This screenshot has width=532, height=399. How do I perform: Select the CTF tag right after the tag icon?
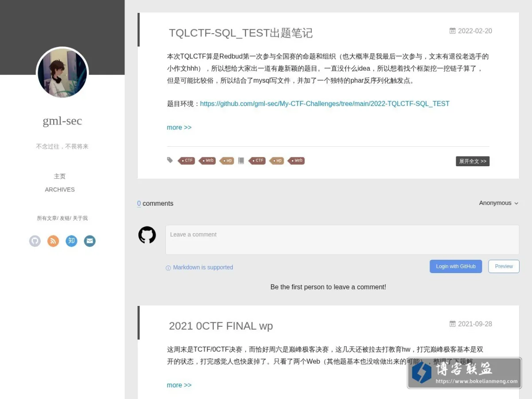[x=187, y=160]
